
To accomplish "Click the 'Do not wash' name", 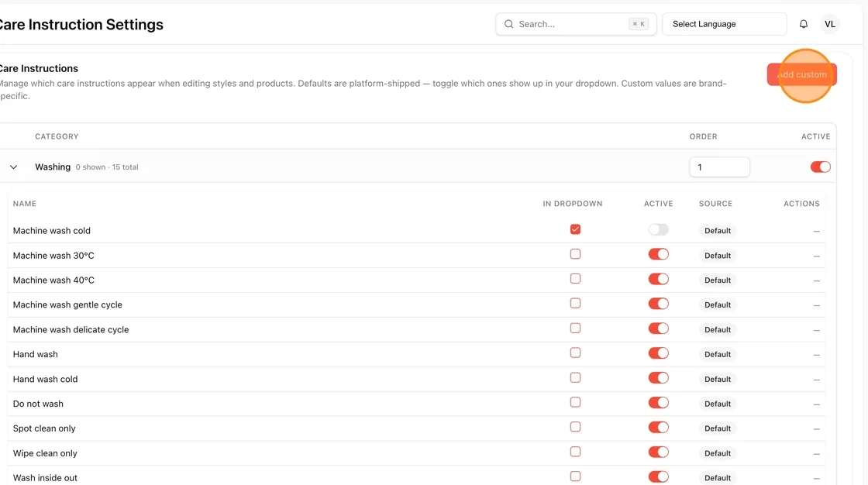I will pos(38,404).
